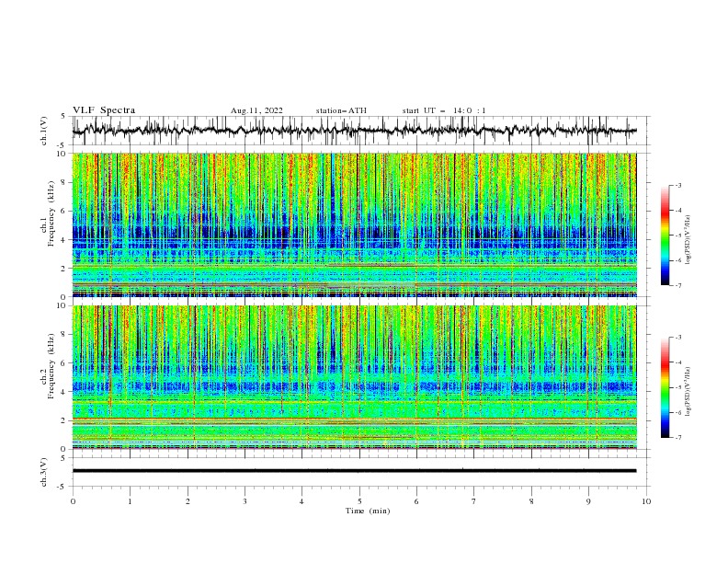Click the "-5" tick on ch.3(V) axis
This screenshot has width=728, height=563.
point(63,487)
